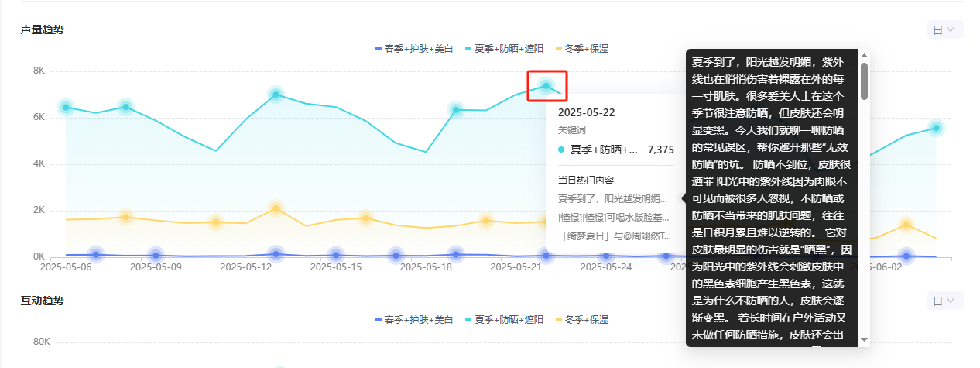Viewport: 980px width, 368px height.
Task: Click the 2025-05-15 x-axis label
Action: click(335, 267)
